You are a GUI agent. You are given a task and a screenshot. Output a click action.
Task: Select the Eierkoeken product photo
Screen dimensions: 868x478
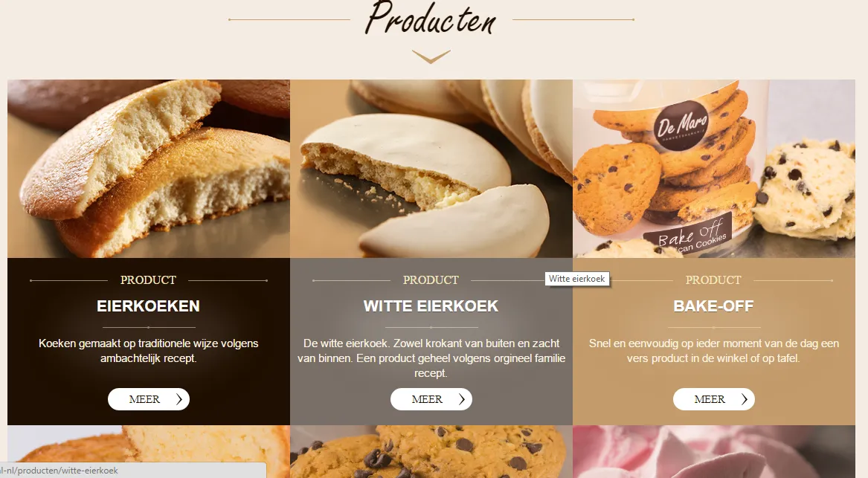(x=148, y=169)
